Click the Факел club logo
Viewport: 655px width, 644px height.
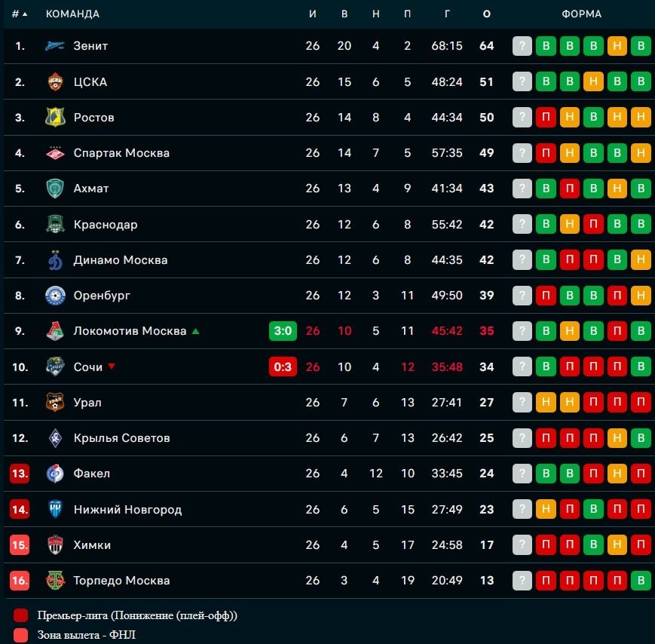[55, 474]
